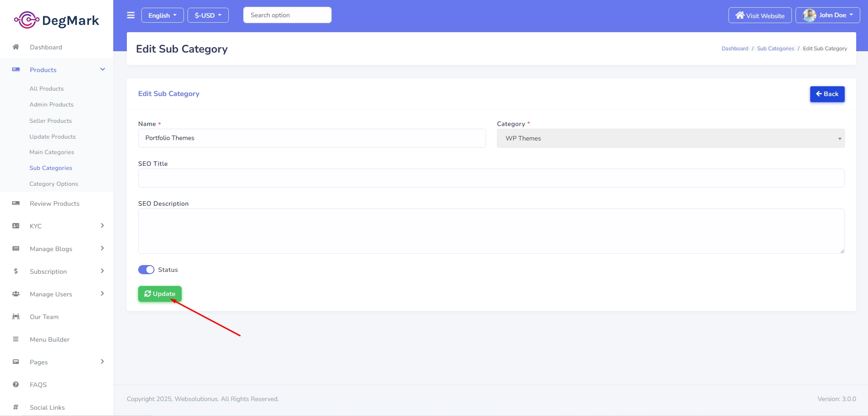
Task: Click the Menu Builder list icon
Action: pyautogui.click(x=16, y=339)
